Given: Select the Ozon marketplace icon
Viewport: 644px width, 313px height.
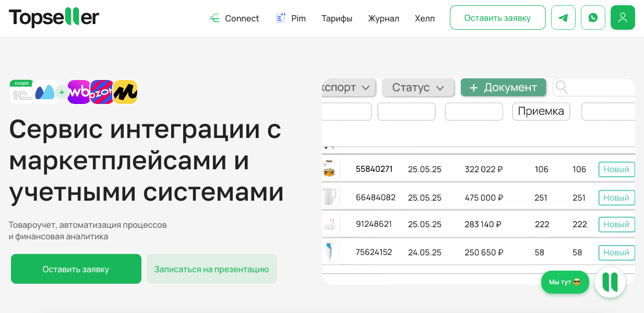Looking at the screenshot, I should pos(102,92).
